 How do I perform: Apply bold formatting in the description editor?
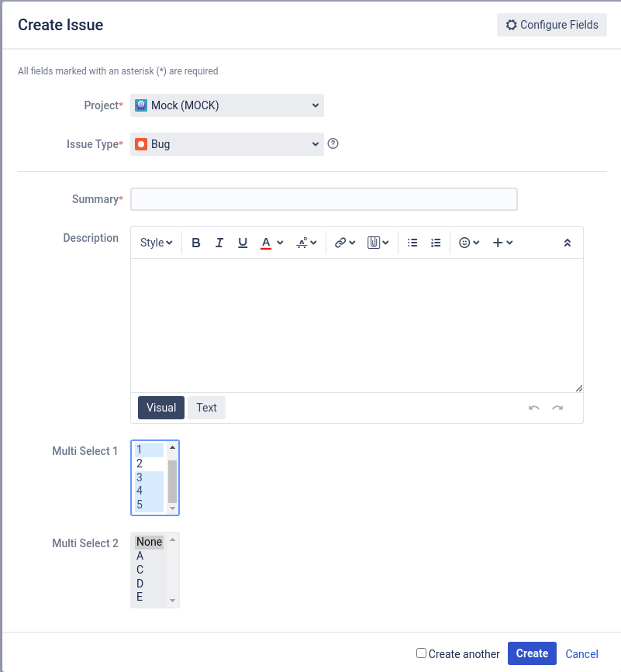pyautogui.click(x=195, y=243)
